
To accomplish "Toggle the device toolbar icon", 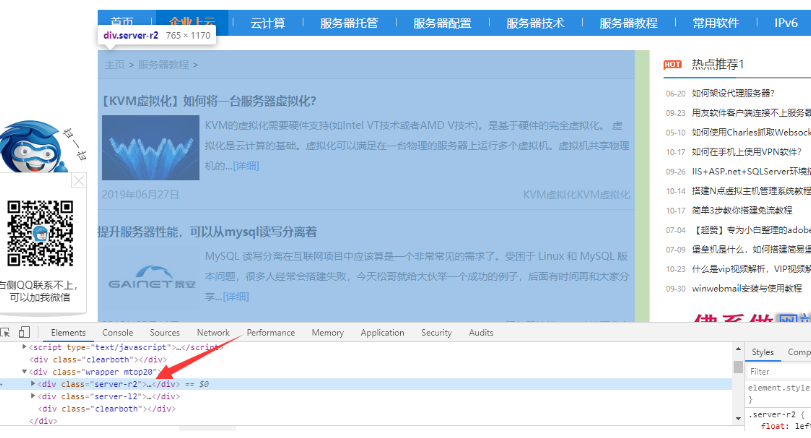I will 24,332.
